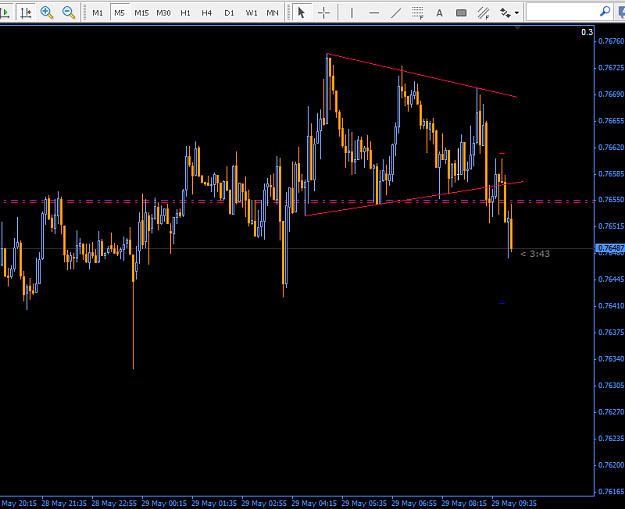The image size is (625, 509).
Task: Select the arrow cursor tool
Action: point(301,13)
